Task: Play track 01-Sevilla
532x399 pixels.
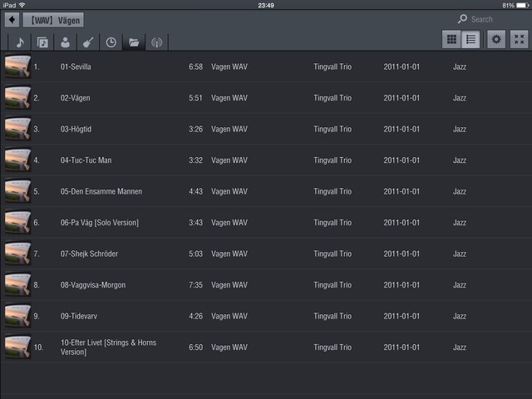Action: 76,66
